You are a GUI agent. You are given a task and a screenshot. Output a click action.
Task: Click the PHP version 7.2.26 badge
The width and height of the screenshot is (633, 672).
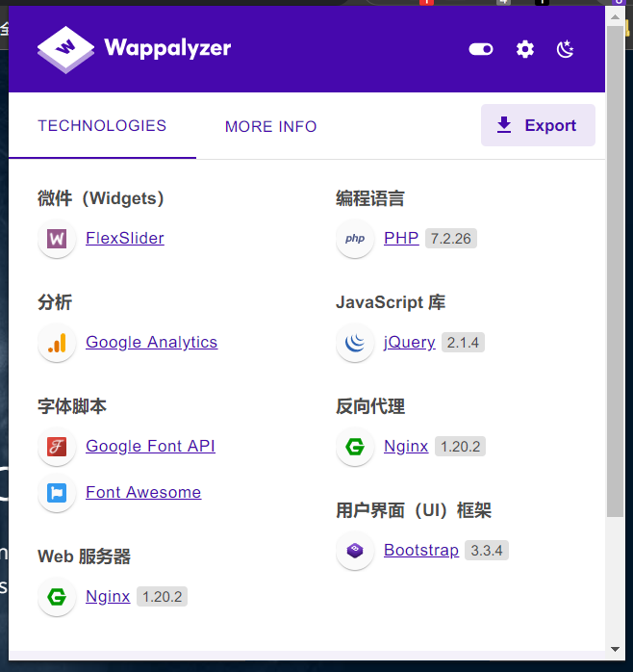click(450, 239)
